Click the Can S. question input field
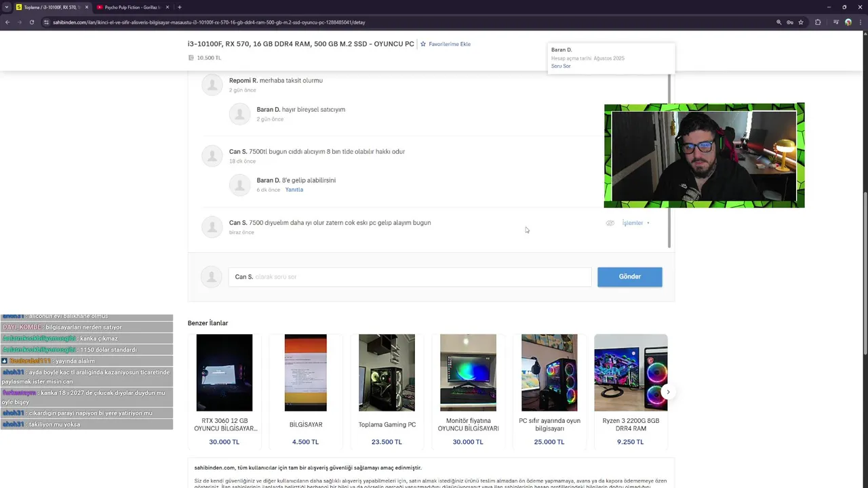 point(410,277)
